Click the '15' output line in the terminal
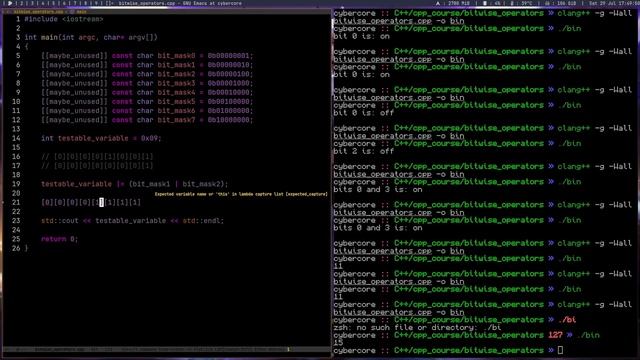 click(338, 343)
